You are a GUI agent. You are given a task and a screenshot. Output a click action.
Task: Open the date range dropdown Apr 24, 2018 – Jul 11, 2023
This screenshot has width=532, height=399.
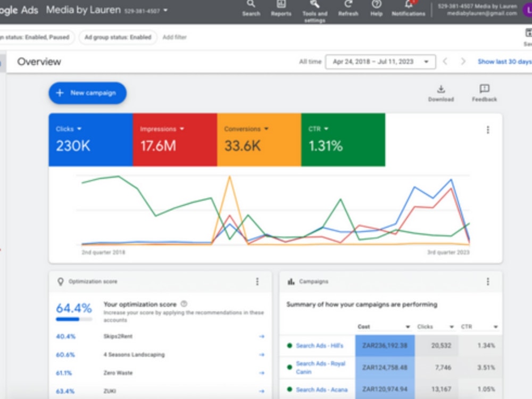[380, 62]
